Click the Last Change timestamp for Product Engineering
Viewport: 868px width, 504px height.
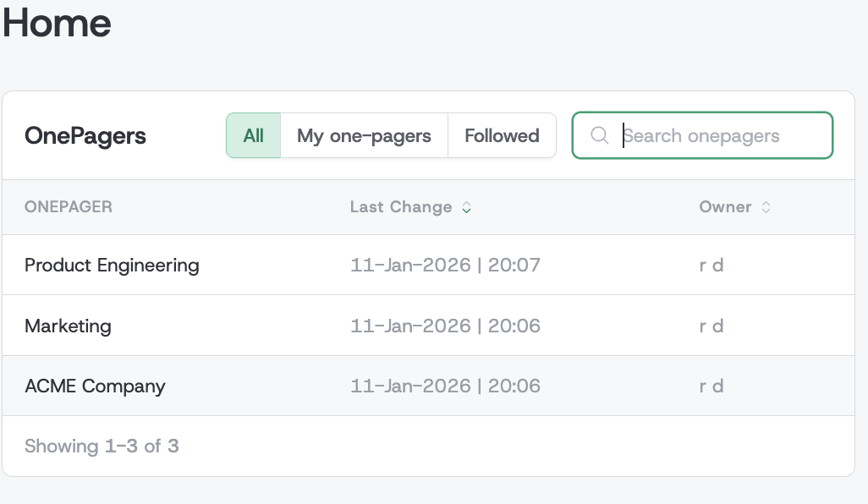click(x=446, y=265)
